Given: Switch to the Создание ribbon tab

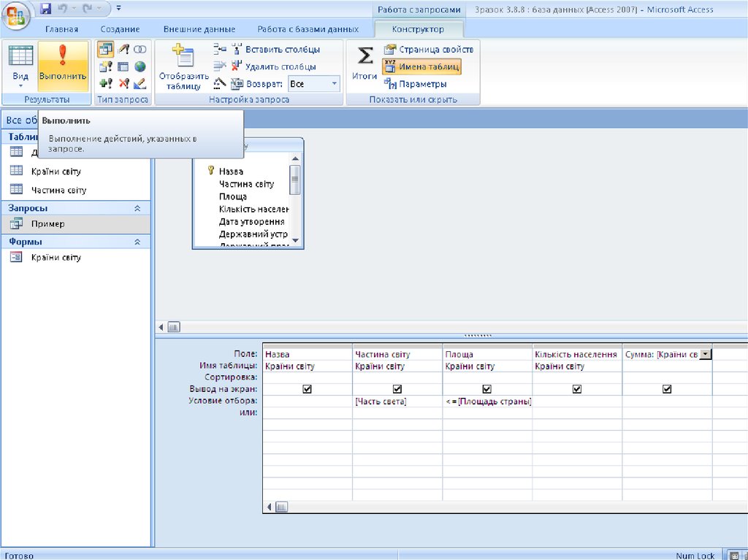Looking at the screenshot, I should pyautogui.click(x=121, y=29).
